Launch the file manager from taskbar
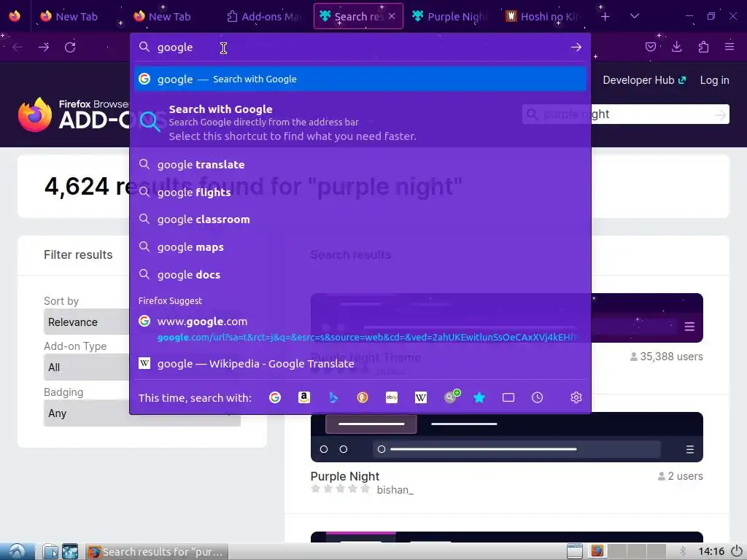Image resolution: width=747 pixels, height=560 pixels. (50, 551)
